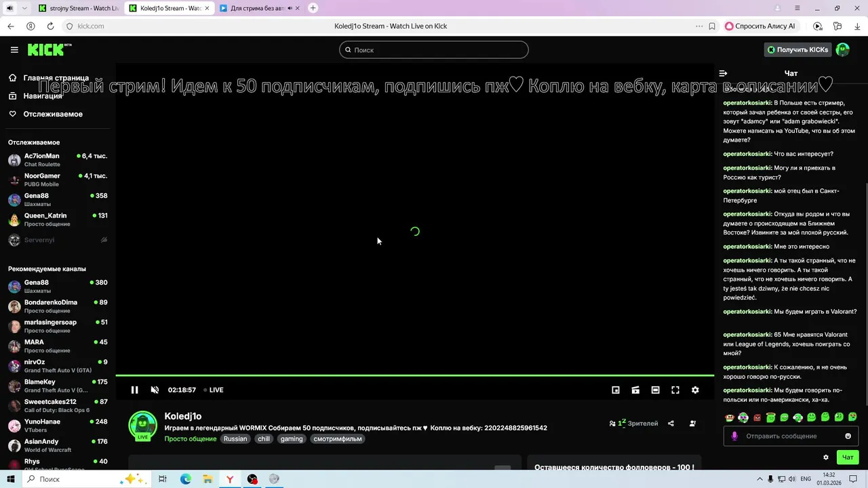Bookmark this page icon in address bar
Image resolution: width=868 pixels, height=488 pixels.
(x=712, y=26)
